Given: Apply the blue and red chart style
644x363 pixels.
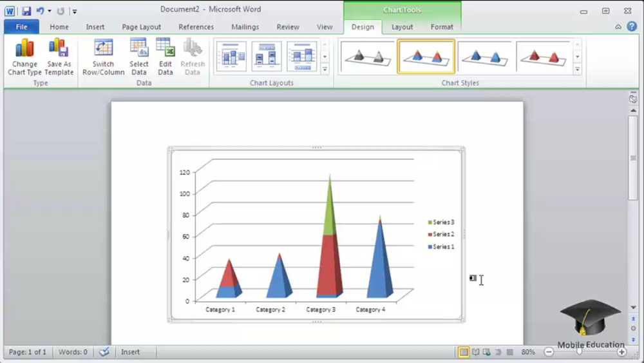Looking at the screenshot, I should [x=426, y=57].
